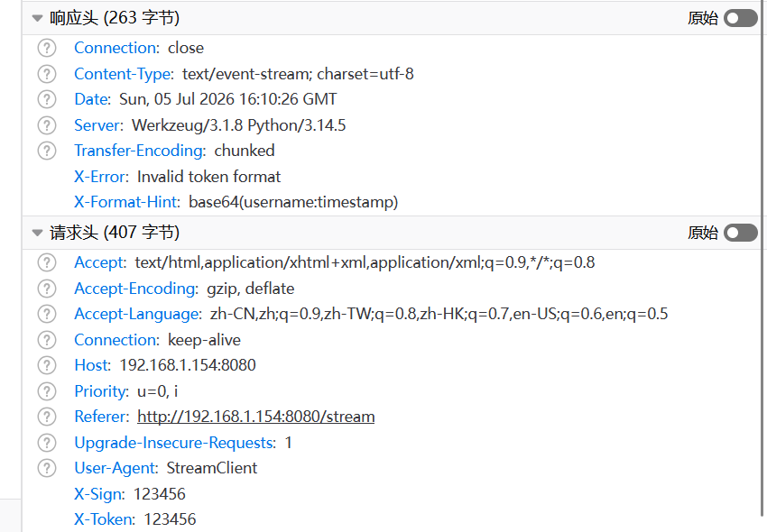This screenshot has width=767, height=532.
Task: Click the X-Token header name
Action: tap(105, 519)
